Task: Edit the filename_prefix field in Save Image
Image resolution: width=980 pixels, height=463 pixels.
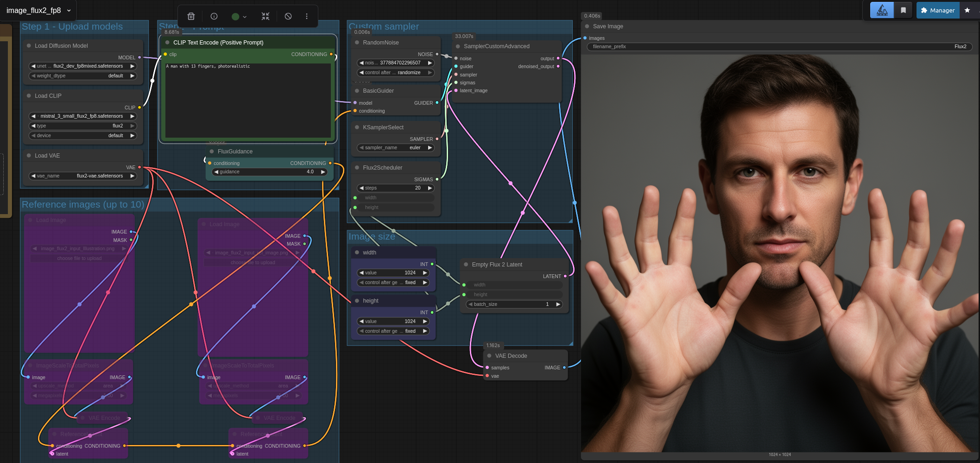Action: (x=779, y=47)
